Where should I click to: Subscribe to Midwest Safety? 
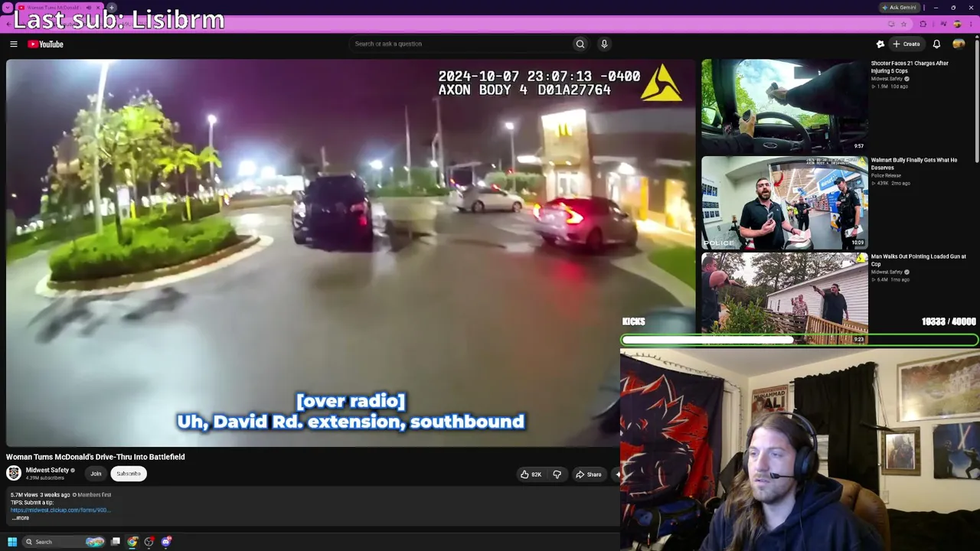(x=129, y=474)
